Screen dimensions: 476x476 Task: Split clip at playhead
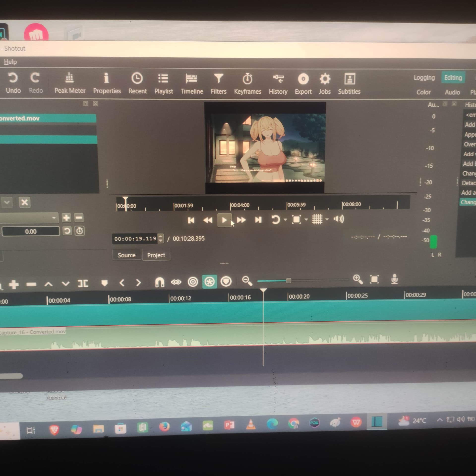(83, 283)
